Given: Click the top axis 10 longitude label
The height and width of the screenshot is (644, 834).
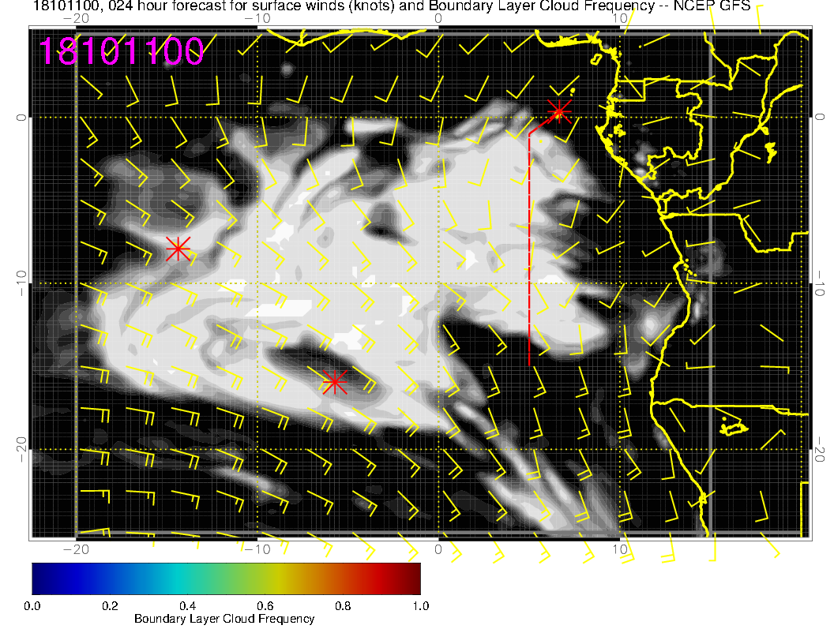Looking at the screenshot, I should coord(620,18).
